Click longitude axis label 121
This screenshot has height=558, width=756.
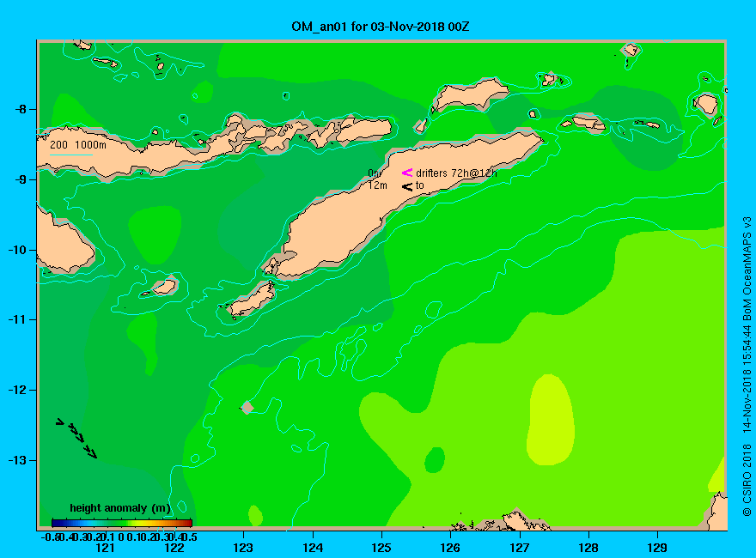point(105,548)
